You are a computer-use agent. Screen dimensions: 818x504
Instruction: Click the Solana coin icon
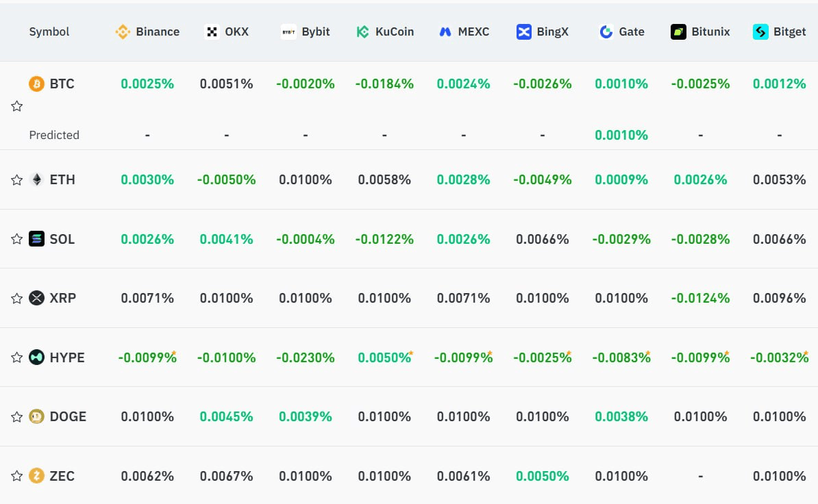36,239
